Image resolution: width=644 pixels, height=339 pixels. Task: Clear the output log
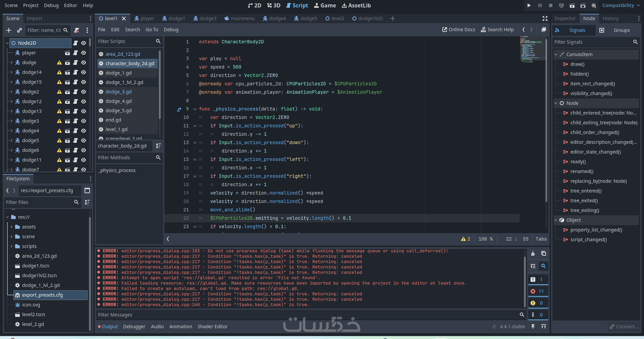[x=533, y=254]
